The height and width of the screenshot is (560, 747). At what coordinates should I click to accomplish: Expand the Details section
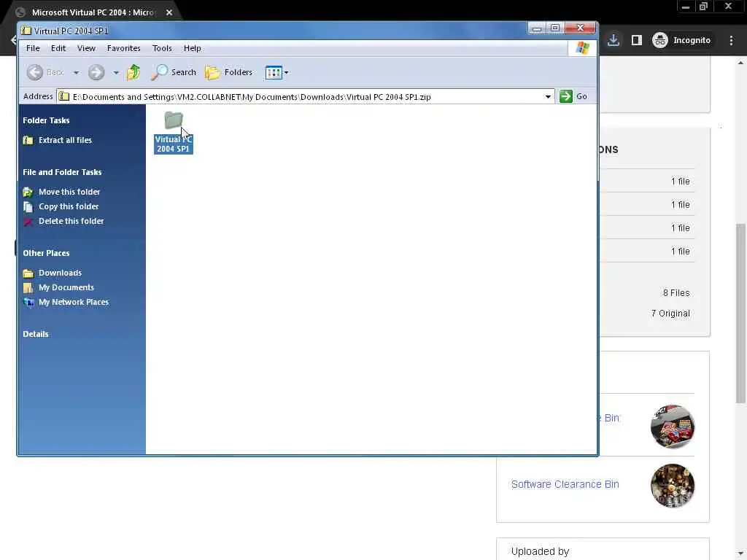(36, 334)
